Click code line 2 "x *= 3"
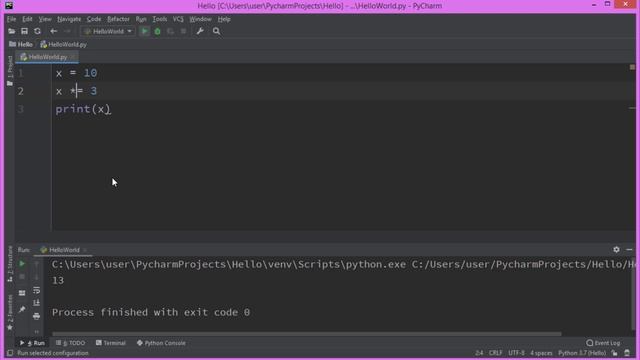The image size is (640, 360). (x=76, y=91)
